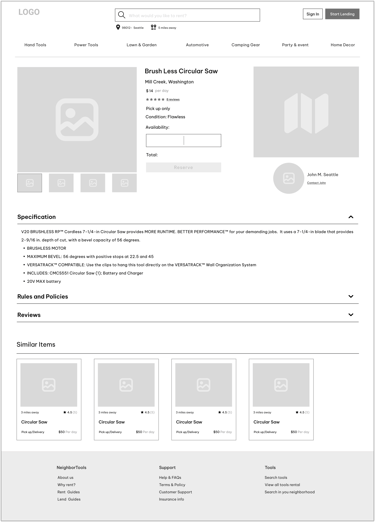Open Insurance info footer link
375x522 pixels.
[171, 499]
